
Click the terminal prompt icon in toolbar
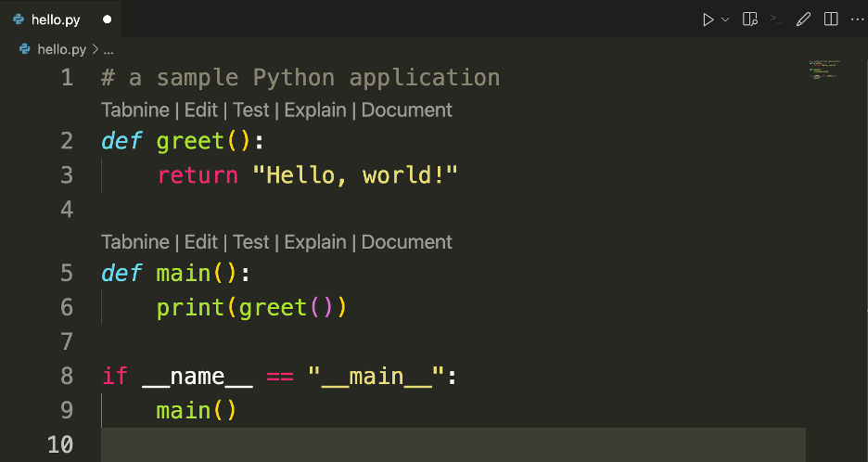pyautogui.click(x=777, y=19)
